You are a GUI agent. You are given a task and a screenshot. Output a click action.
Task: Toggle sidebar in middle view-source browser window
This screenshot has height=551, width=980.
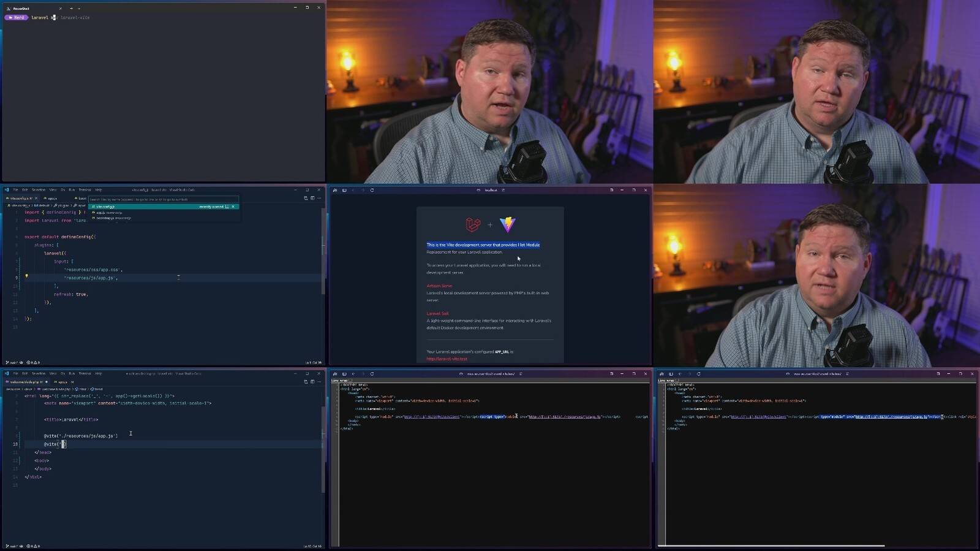click(x=344, y=374)
